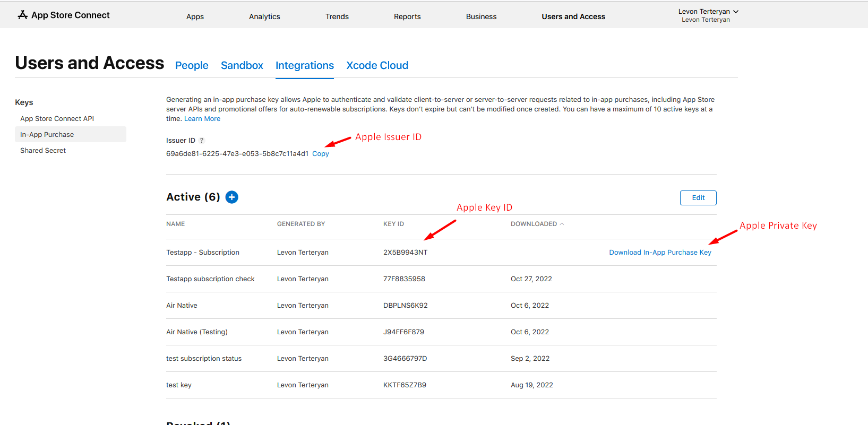
Task: Select App Store Connect API in Keys sidebar
Action: (x=57, y=119)
